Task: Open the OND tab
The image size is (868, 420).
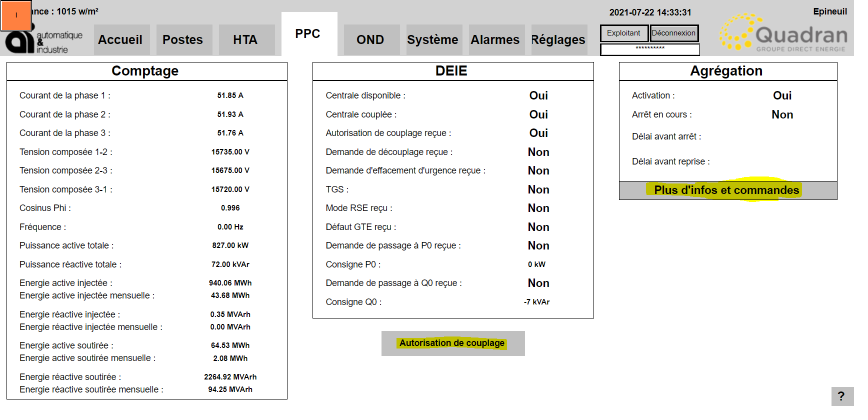Action: 371,40
